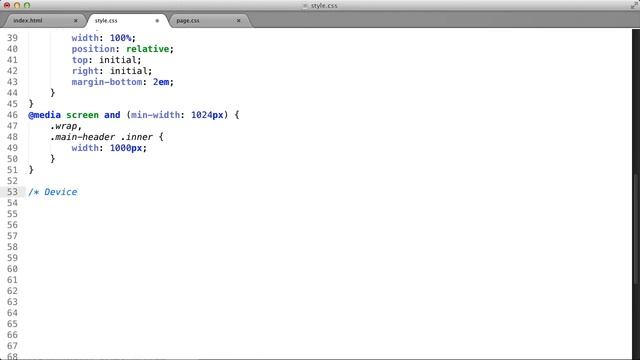Click the green zoom window button
This screenshot has height=360, width=640.
[27, 5]
